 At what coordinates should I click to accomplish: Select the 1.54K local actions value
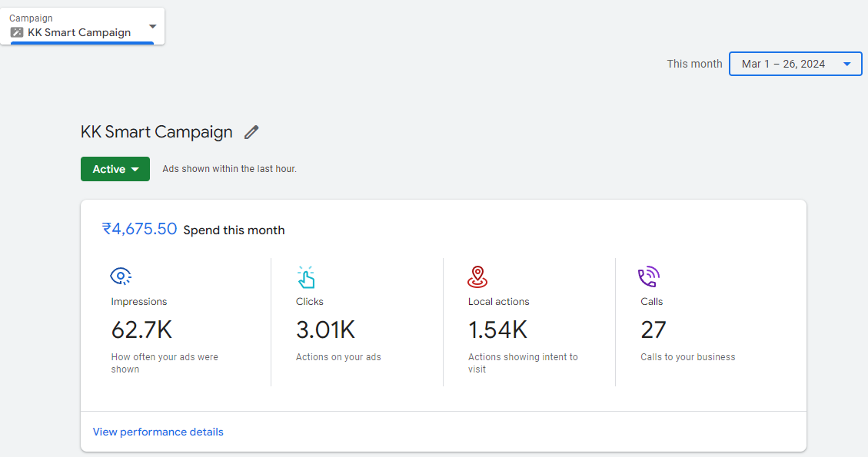[x=497, y=330]
